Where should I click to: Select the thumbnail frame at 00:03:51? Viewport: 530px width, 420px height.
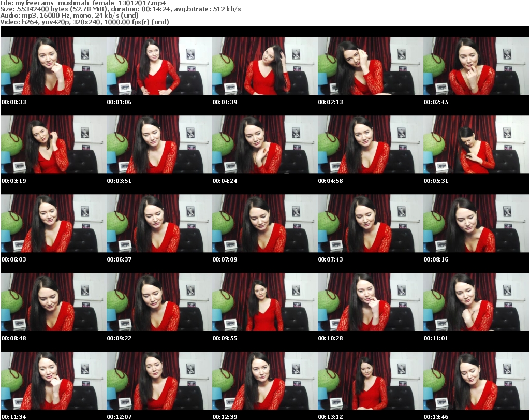coord(159,144)
